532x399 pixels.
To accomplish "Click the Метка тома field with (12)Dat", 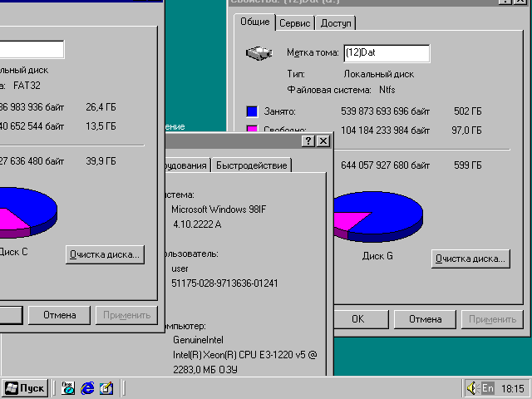I will [x=387, y=53].
